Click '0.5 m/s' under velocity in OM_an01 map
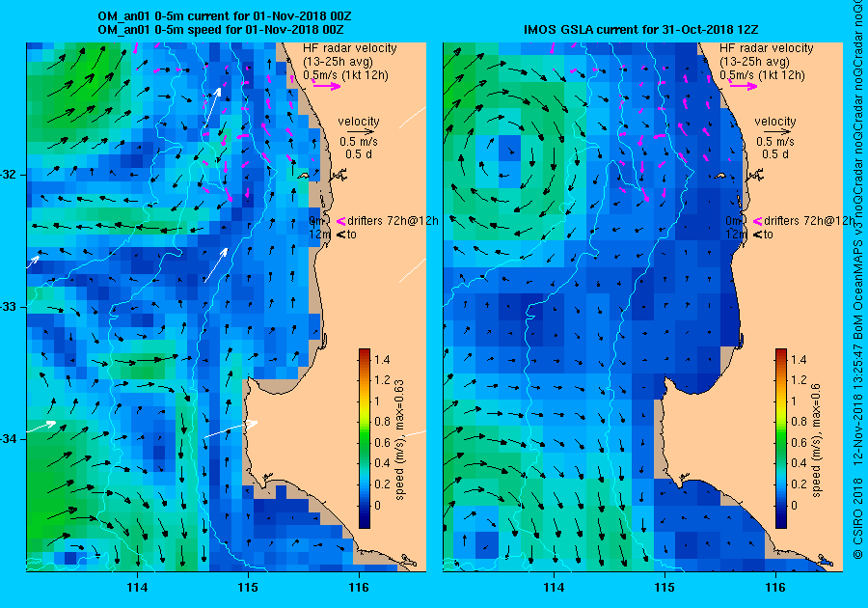This screenshot has width=868, height=608. pyautogui.click(x=359, y=142)
